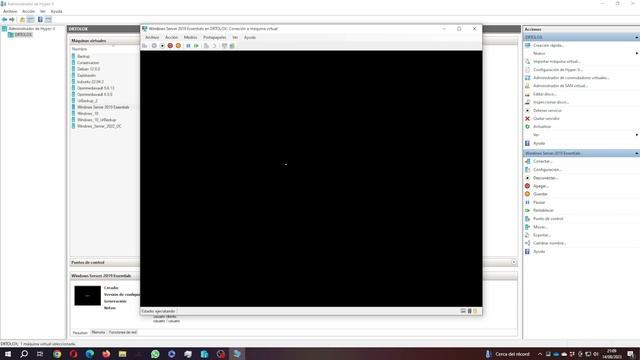Select the server node under Hyper-V Manager tree

[x=23, y=35]
